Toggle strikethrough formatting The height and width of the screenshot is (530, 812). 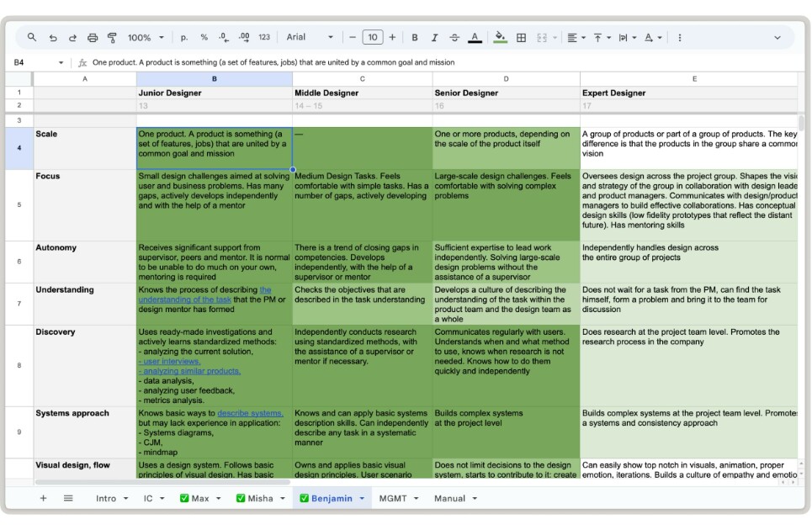point(454,37)
